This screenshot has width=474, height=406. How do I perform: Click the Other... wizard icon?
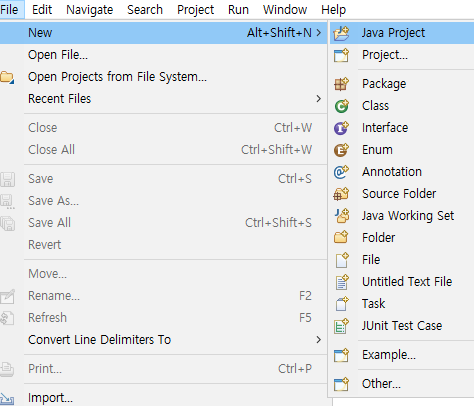coord(341,384)
